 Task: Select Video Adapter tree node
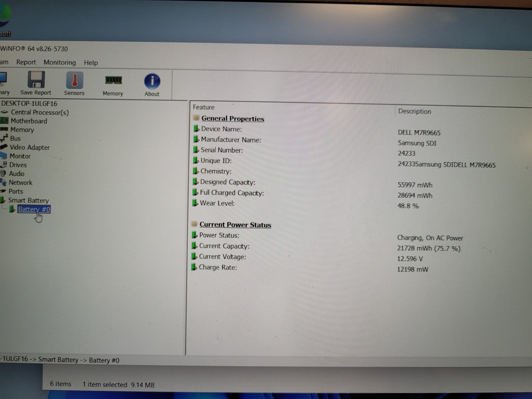(x=30, y=147)
